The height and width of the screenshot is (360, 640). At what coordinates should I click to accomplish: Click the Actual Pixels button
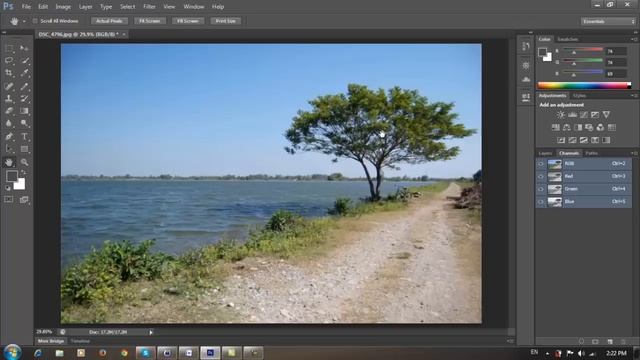click(109, 21)
